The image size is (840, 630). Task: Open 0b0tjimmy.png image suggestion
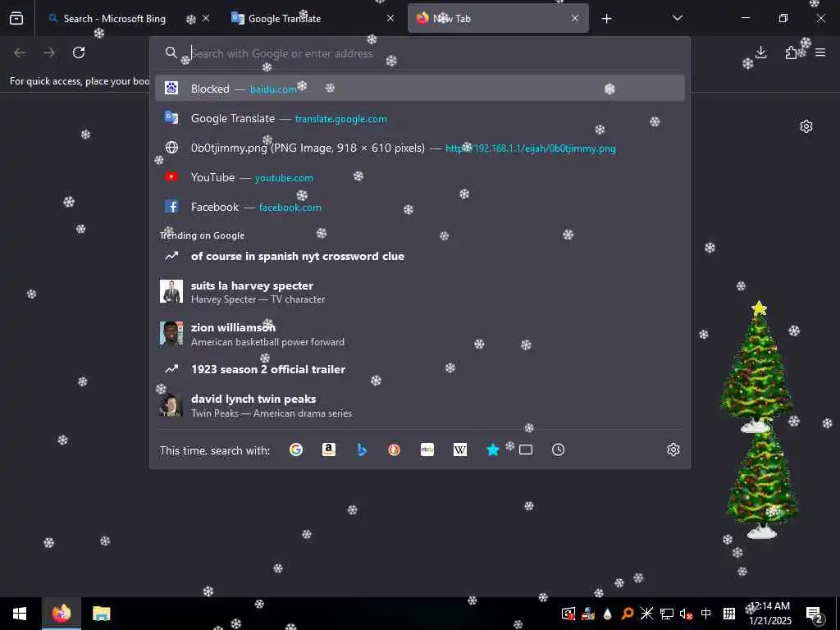419,148
